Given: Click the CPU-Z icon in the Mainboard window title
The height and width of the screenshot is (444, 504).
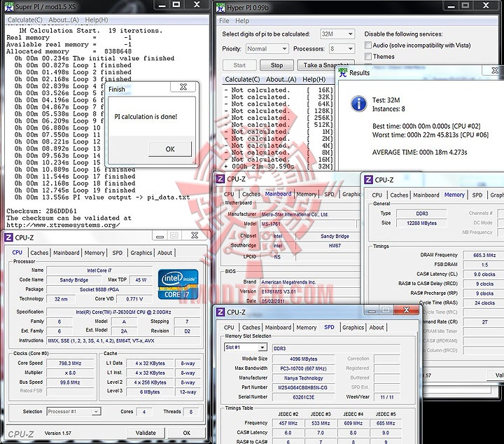Looking at the screenshot, I should pos(220,179).
